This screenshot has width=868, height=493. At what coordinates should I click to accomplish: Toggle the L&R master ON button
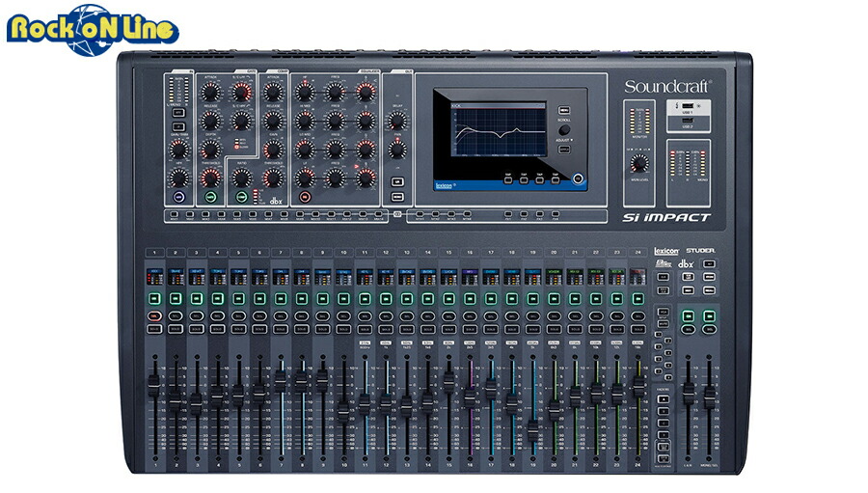[x=688, y=316]
